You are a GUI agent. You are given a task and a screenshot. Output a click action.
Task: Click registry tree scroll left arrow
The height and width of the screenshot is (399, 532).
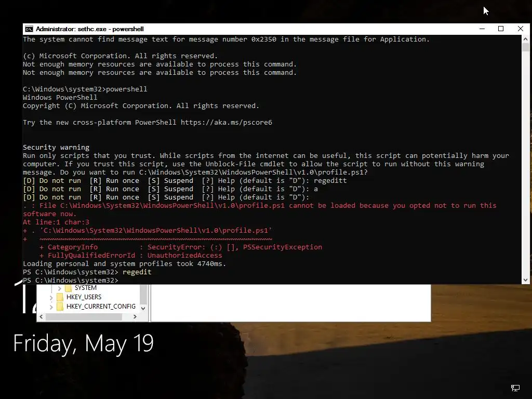(x=41, y=316)
